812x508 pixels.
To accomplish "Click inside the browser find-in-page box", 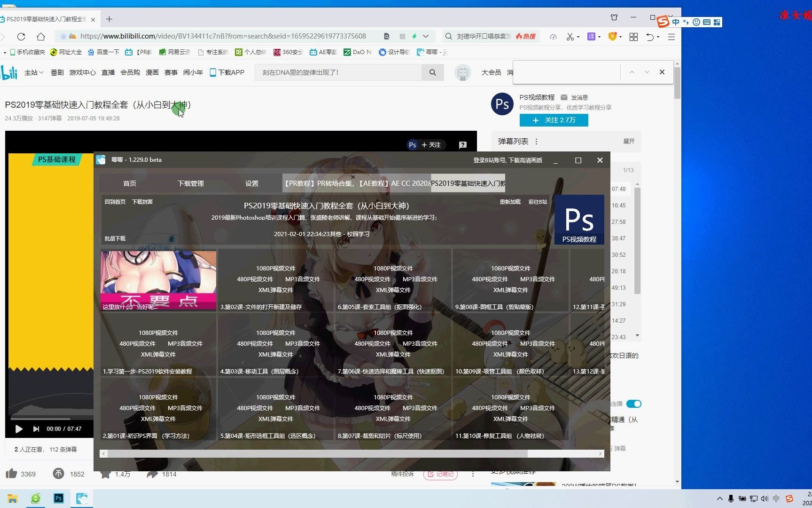I will [x=567, y=72].
